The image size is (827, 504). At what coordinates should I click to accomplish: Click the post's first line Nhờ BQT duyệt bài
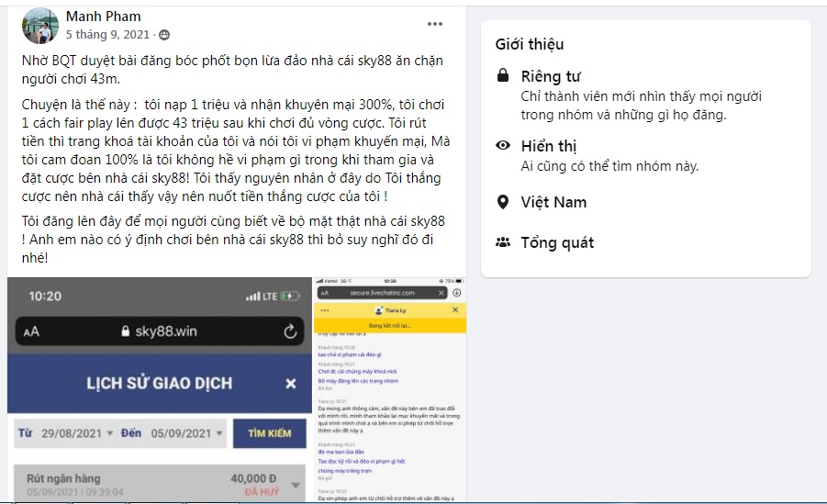tap(232, 61)
